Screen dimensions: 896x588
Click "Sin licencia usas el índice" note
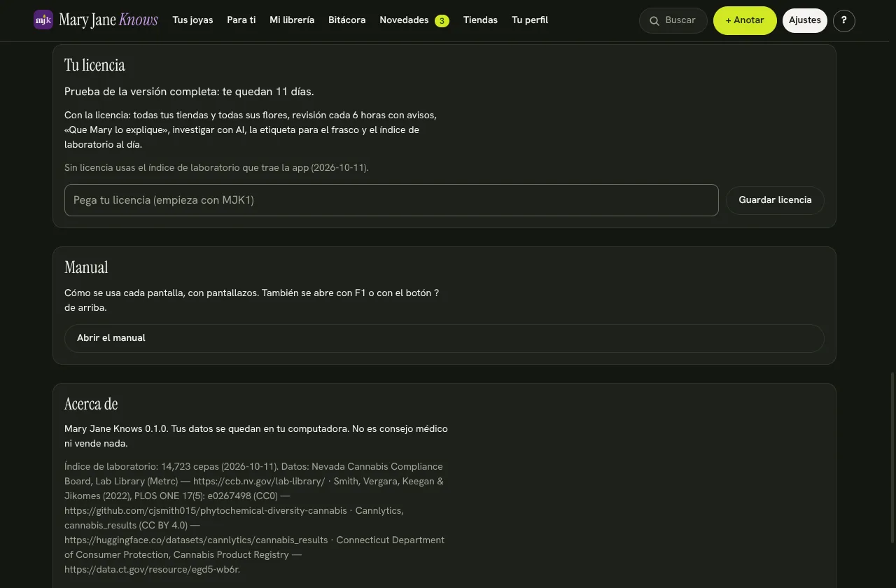coord(216,168)
